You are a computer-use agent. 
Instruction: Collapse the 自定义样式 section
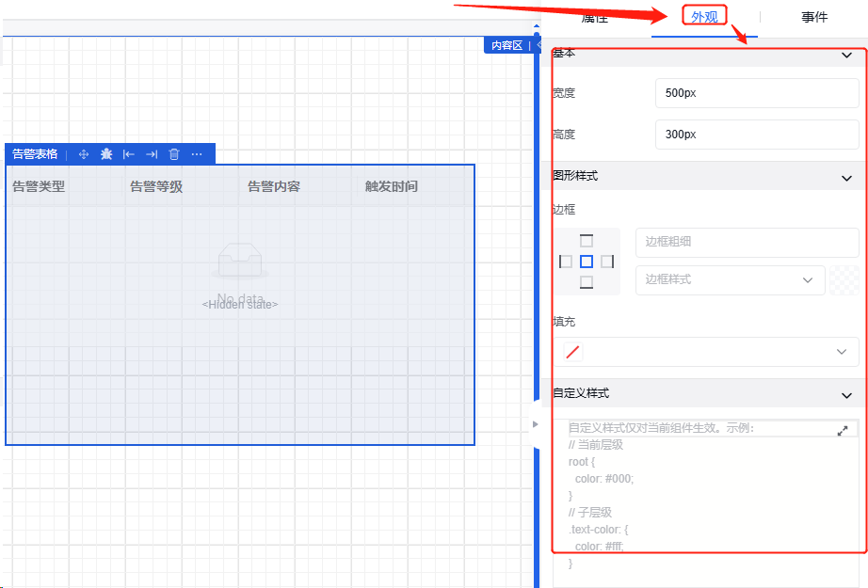point(846,395)
